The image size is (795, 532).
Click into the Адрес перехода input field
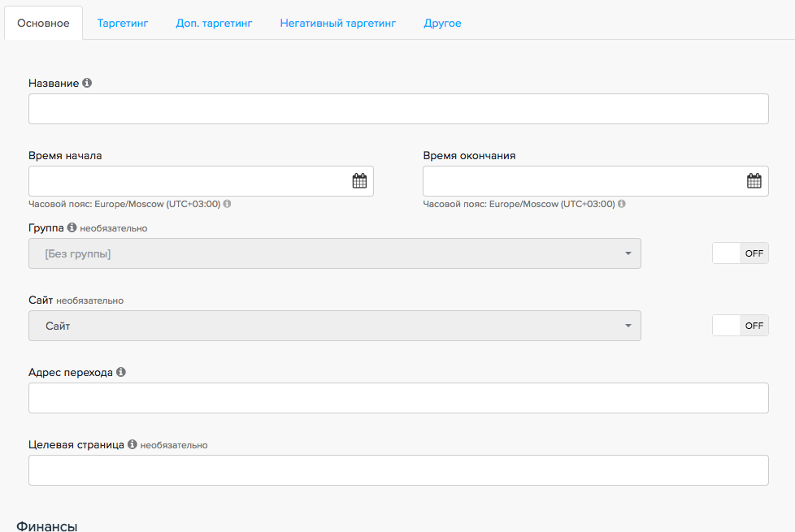[398, 398]
